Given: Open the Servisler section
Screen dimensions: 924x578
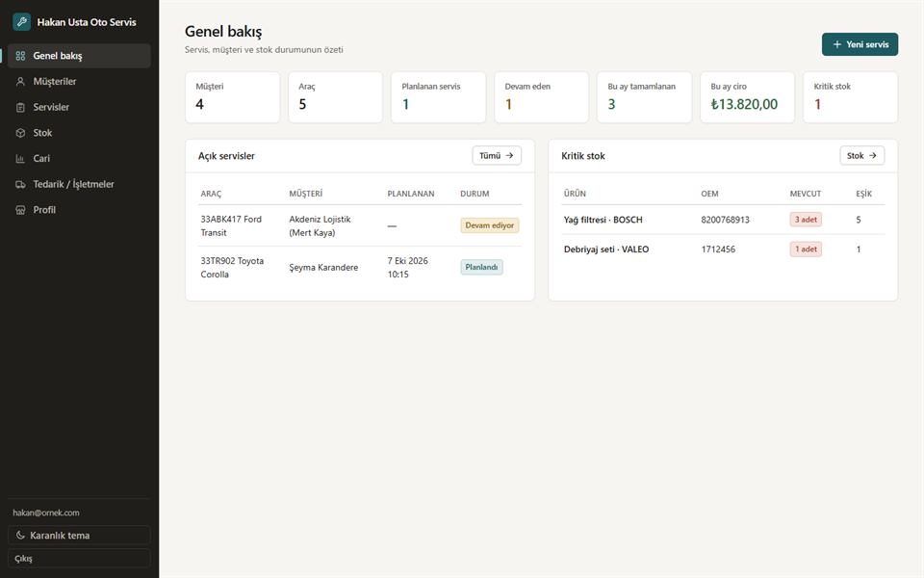Looking at the screenshot, I should [80, 107].
